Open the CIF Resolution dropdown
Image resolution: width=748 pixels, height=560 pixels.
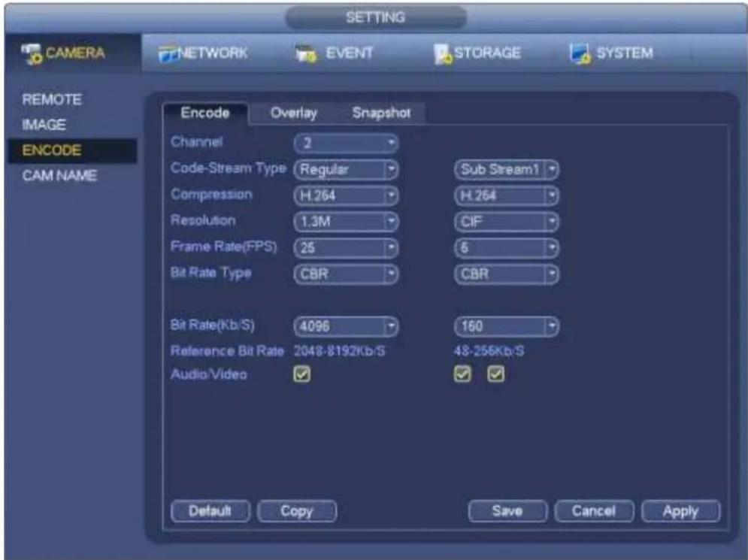click(x=506, y=222)
